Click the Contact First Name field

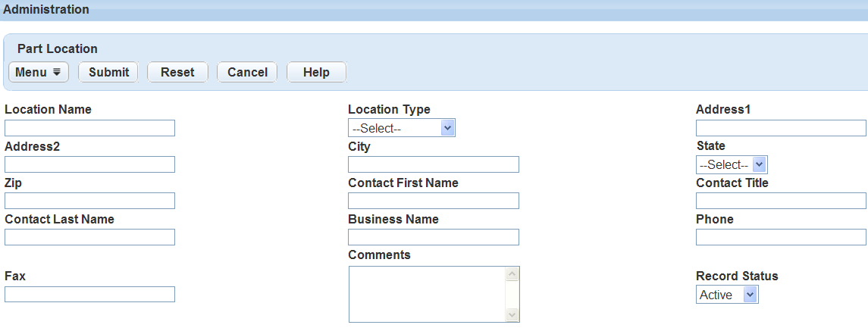click(433, 201)
